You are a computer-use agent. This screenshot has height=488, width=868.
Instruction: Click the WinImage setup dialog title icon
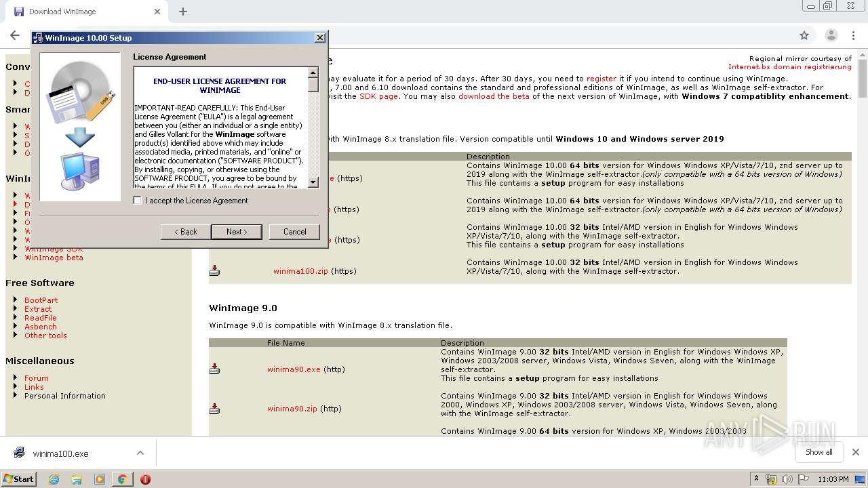(39, 38)
